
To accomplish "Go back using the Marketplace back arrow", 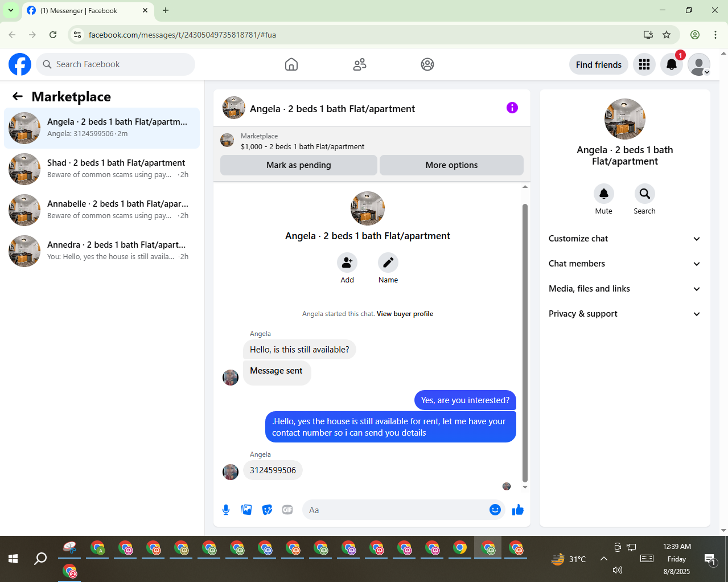I will click(x=18, y=96).
